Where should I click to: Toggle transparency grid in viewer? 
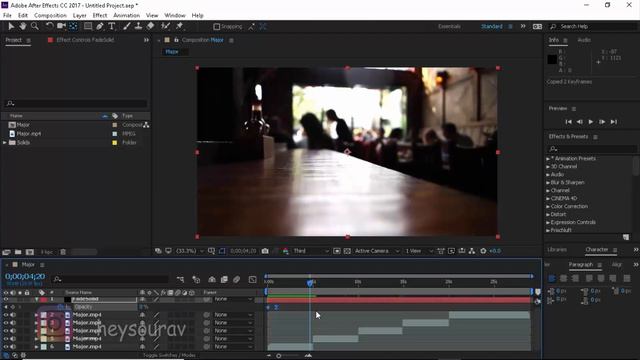tap(347, 251)
